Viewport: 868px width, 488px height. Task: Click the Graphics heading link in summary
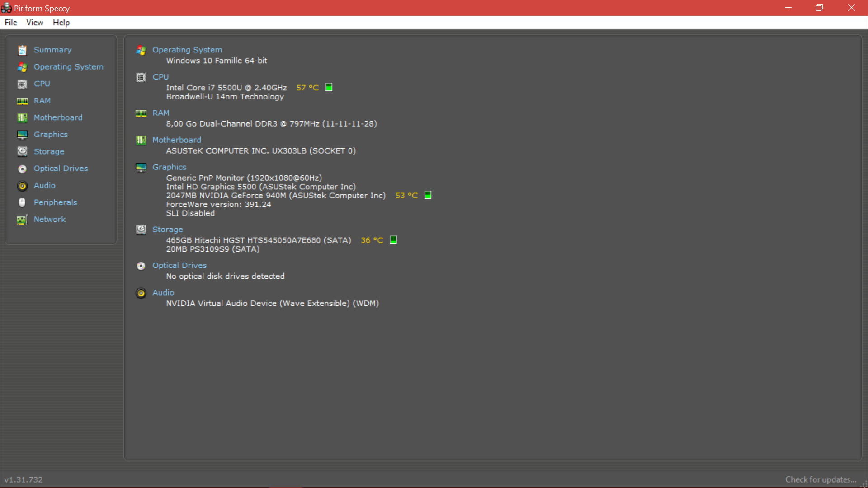tap(169, 167)
